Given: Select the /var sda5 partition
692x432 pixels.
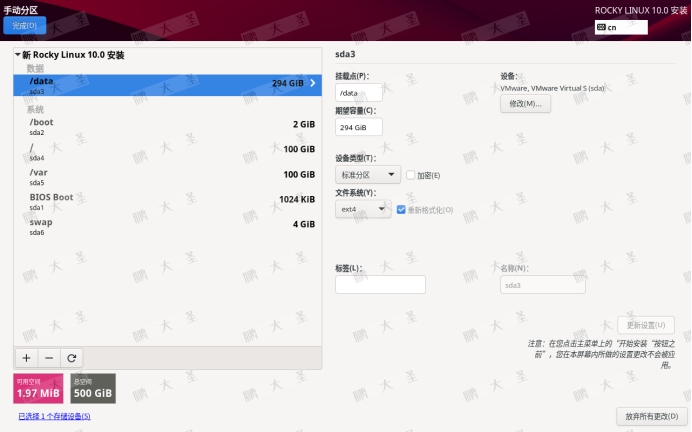Looking at the screenshot, I should click(166, 175).
